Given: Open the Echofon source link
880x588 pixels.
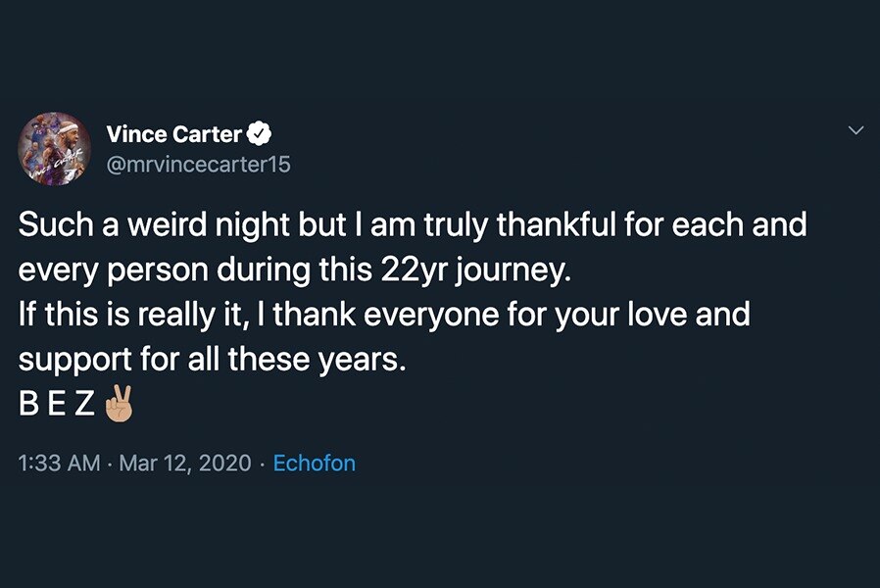Looking at the screenshot, I should 314,463.
